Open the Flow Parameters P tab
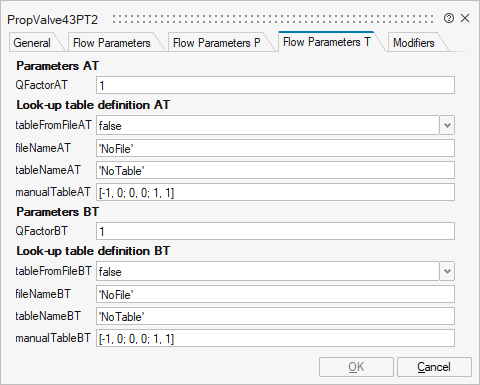 [217, 43]
